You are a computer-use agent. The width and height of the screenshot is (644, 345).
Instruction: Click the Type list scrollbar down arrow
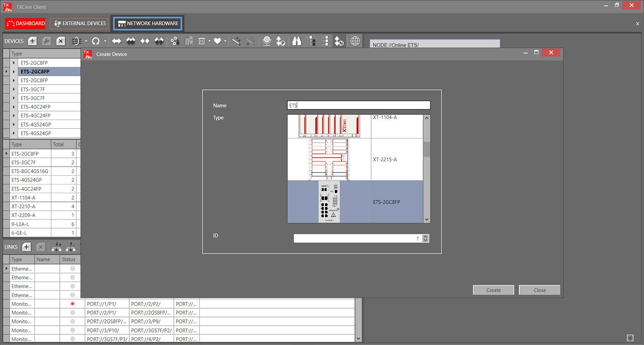click(427, 219)
